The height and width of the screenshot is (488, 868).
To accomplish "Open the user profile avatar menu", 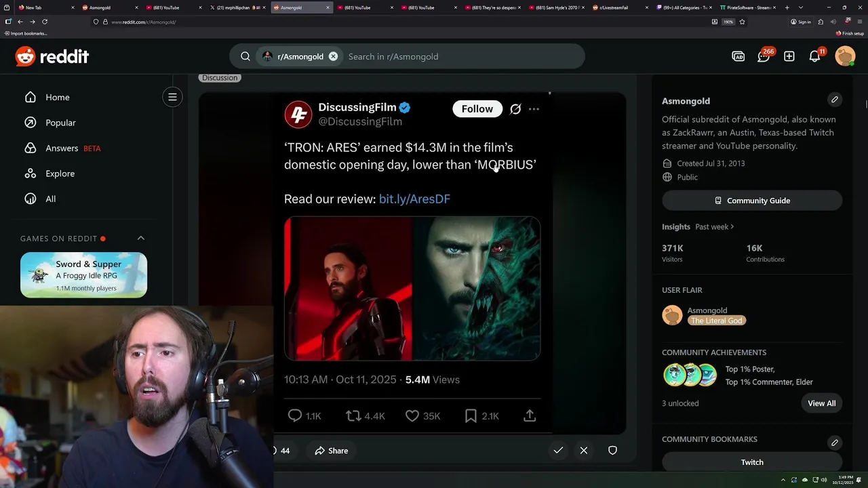I will (x=845, y=56).
